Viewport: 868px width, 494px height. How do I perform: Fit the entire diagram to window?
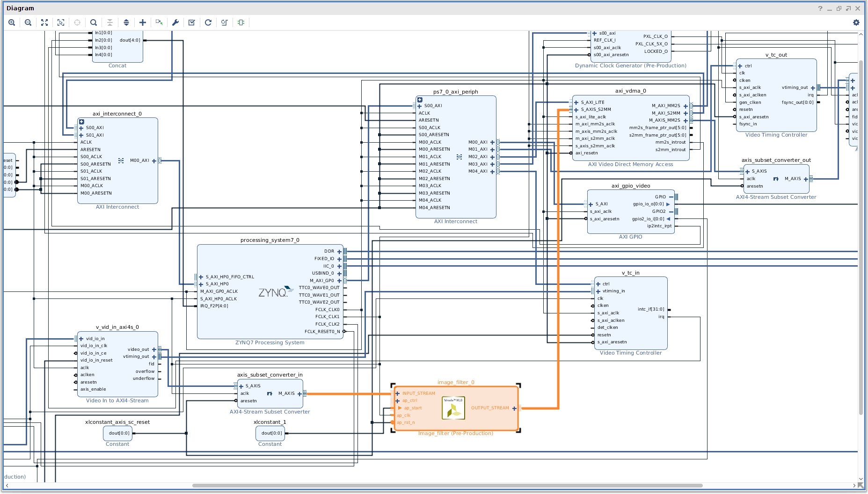tap(44, 22)
